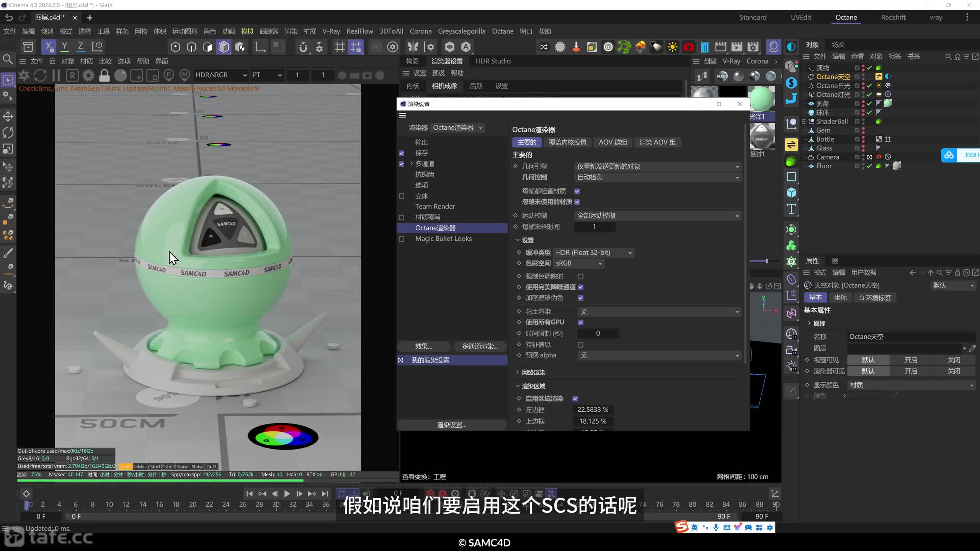Screen dimensions: 980x551
Task: Select the Rotate tool icon
Action: pyautogui.click(x=8, y=132)
